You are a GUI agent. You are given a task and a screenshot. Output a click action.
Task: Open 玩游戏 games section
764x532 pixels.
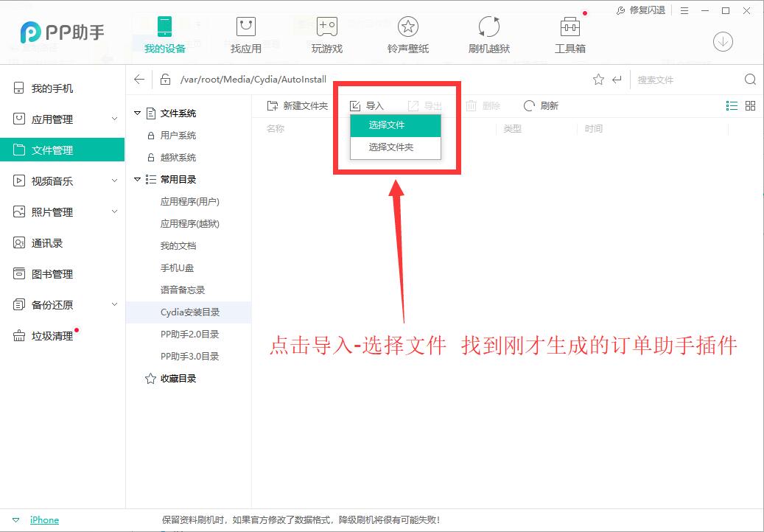click(326, 35)
